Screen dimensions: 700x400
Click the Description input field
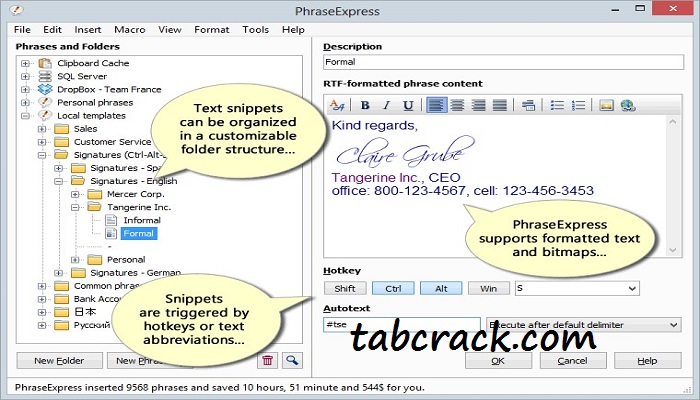503,62
